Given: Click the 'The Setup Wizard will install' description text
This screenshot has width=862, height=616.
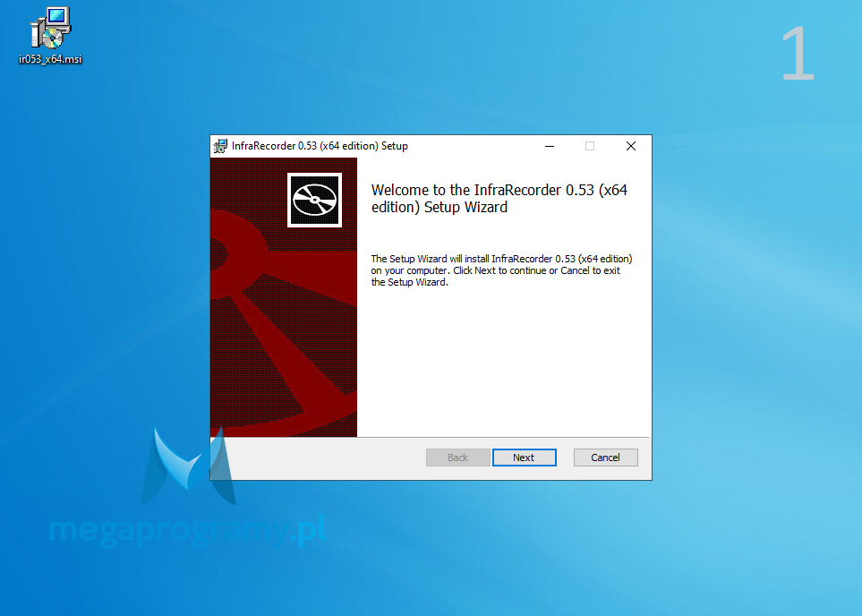Looking at the screenshot, I should tap(501, 270).
